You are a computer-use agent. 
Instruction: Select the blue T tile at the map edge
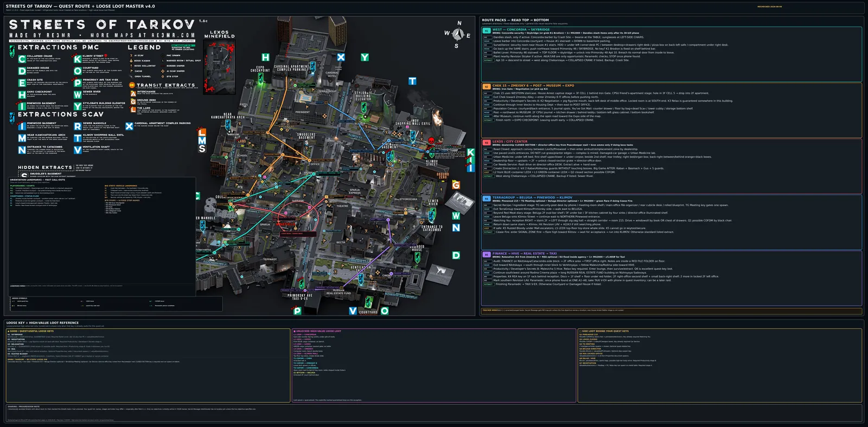coord(412,81)
